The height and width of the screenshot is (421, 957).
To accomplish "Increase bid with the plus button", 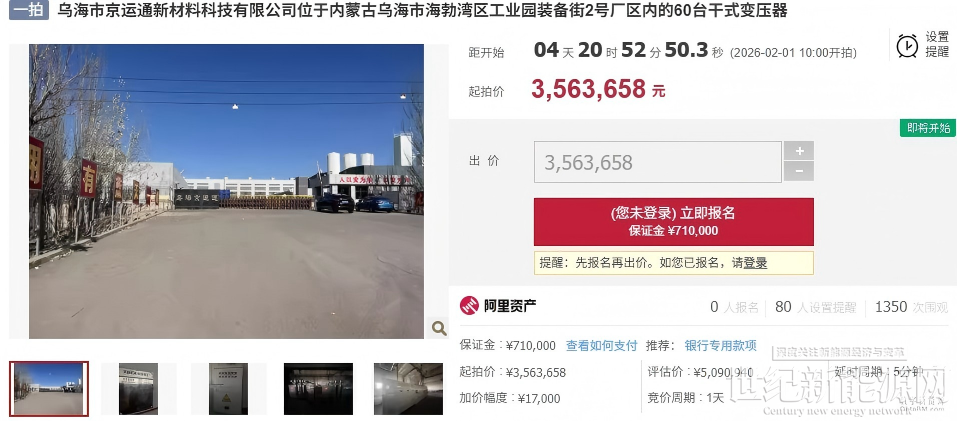I will click(799, 151).
